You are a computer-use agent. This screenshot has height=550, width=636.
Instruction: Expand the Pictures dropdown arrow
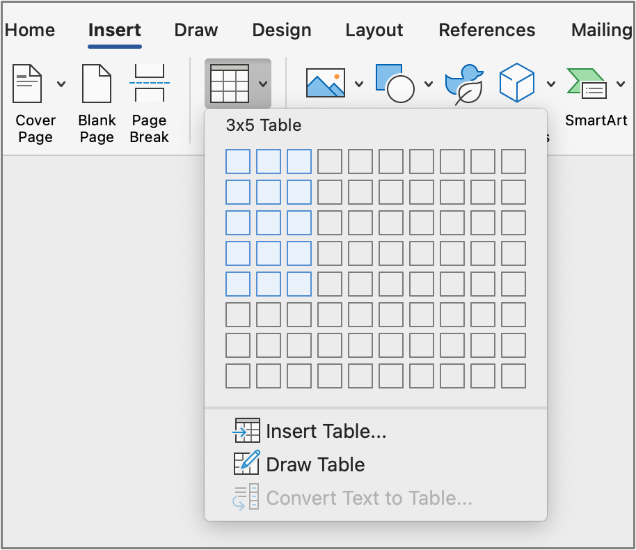click(359, 84)
